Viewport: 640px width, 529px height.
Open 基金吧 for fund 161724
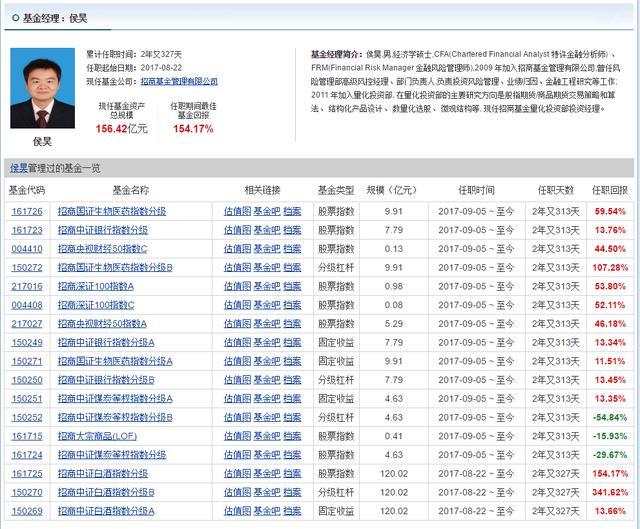(x=267, y=456)
